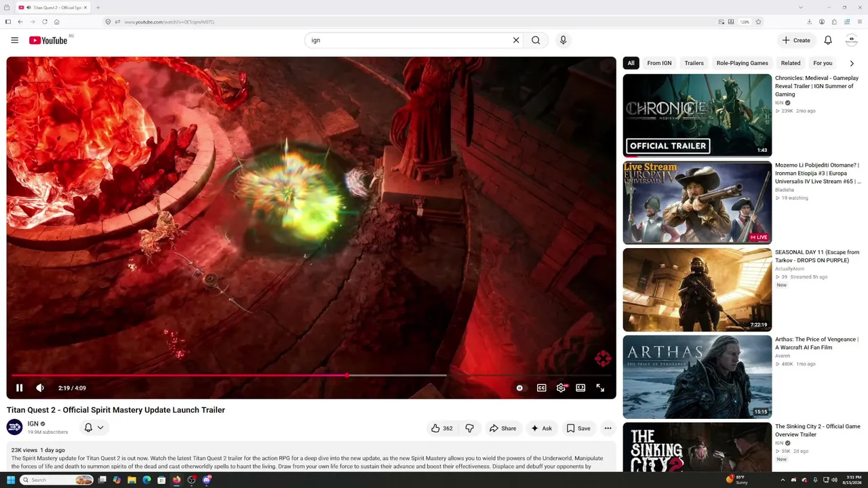Viewport: 868px width, 488px height.
Task: Open the YouTube guide hamburger menu
Action: [x=14, y=41]
